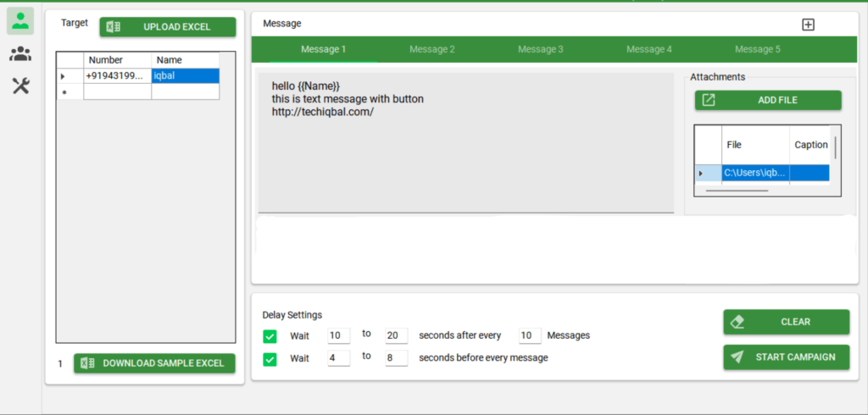The image size is (868, 415).
Task: Open the tools settings sidebar icon
Action: pyautogui.click(x=20, y=86)
